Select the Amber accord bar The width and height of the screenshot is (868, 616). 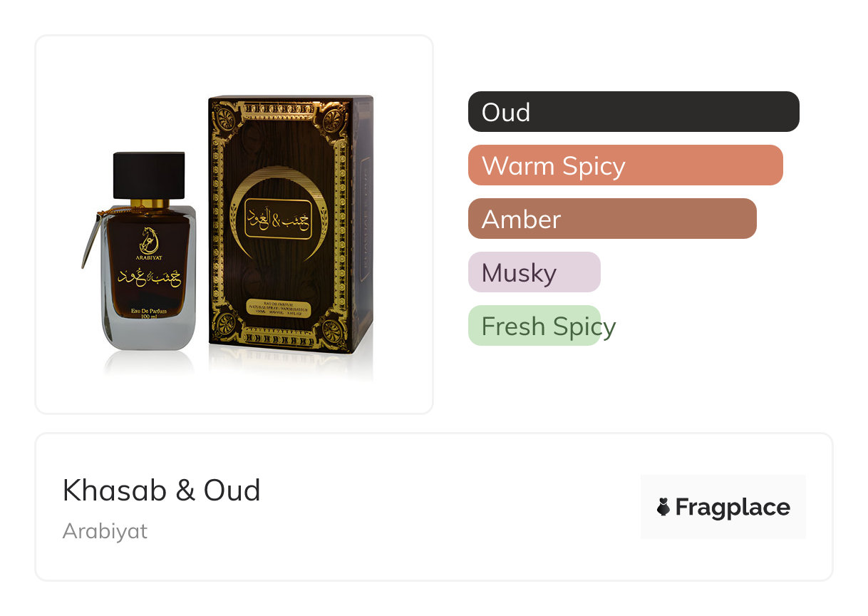[x=611, y=219]
